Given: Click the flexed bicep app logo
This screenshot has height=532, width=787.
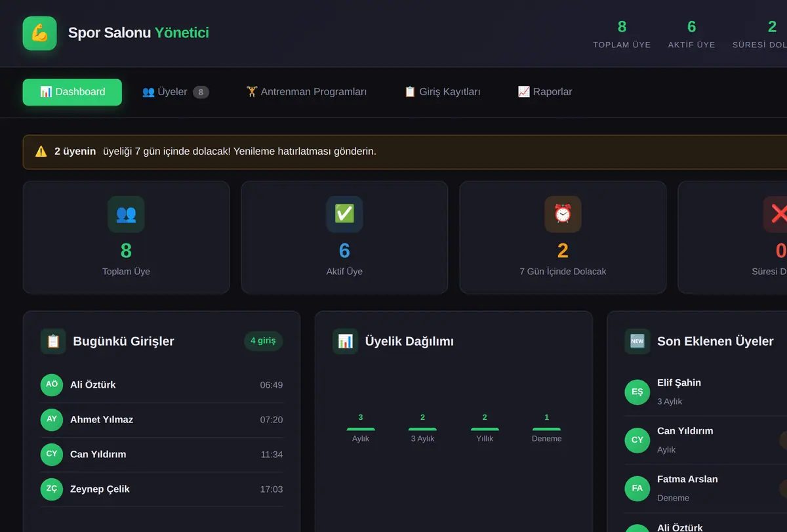Looking at the screenshot, I should (x=40, y=33).
